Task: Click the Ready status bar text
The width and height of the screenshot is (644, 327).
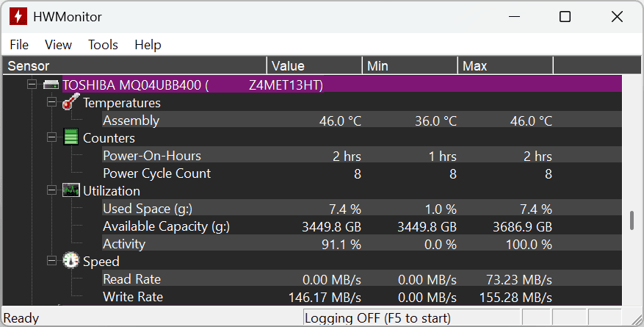Action: [21, 318]
